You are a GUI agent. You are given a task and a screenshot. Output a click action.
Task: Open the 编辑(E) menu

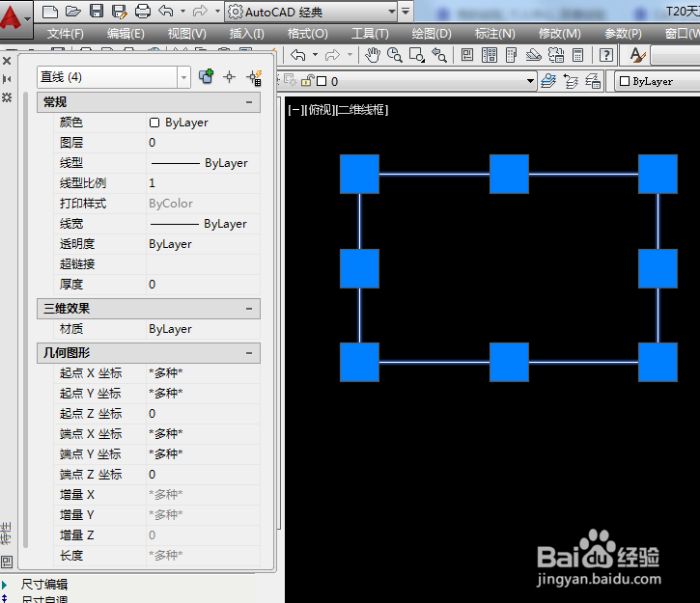click(x=126, y=34)
